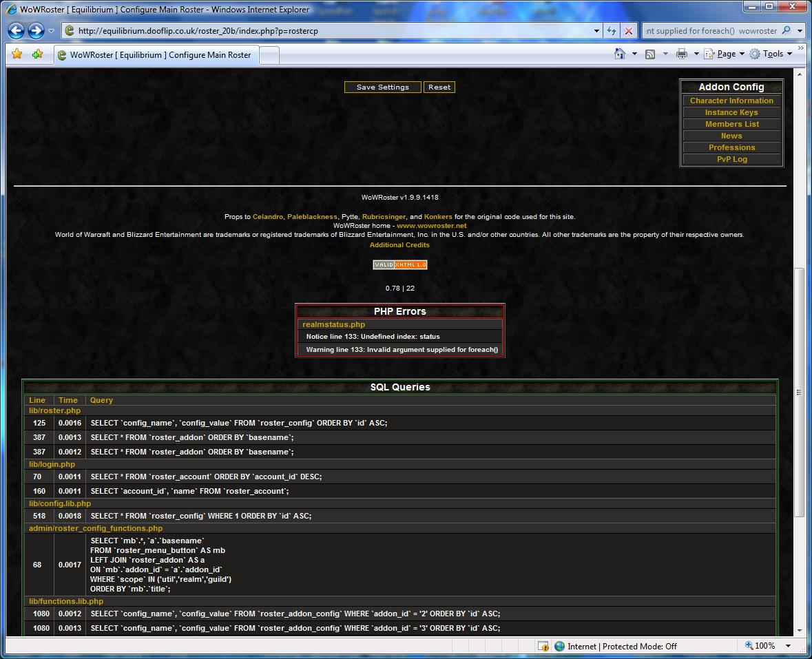Click the lib/login.php file heading
This screenshot has width=812, height=659.
tap(52, 464)
